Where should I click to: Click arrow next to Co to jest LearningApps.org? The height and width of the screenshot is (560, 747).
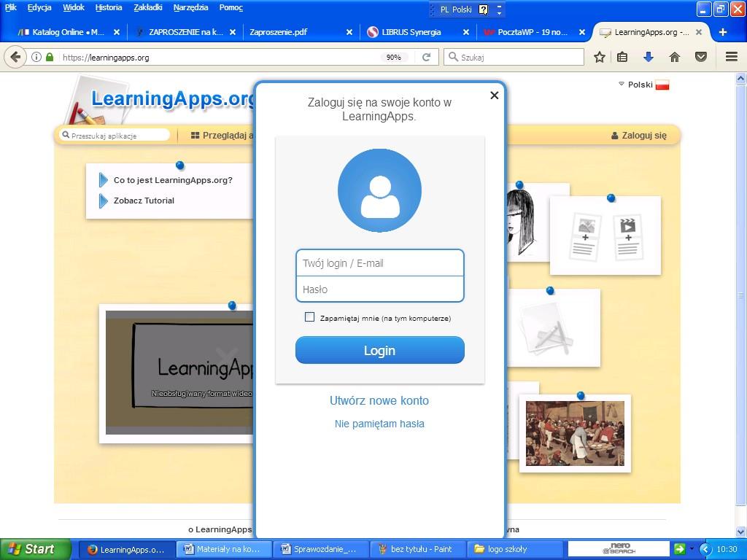click(104, 180)
